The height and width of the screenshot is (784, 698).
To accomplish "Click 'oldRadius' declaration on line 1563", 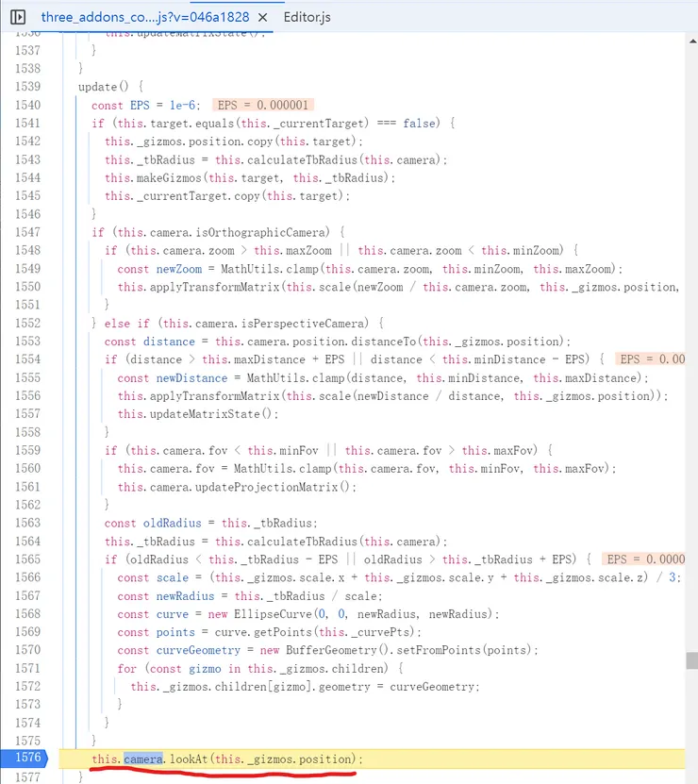I will (x=172, y=523).
